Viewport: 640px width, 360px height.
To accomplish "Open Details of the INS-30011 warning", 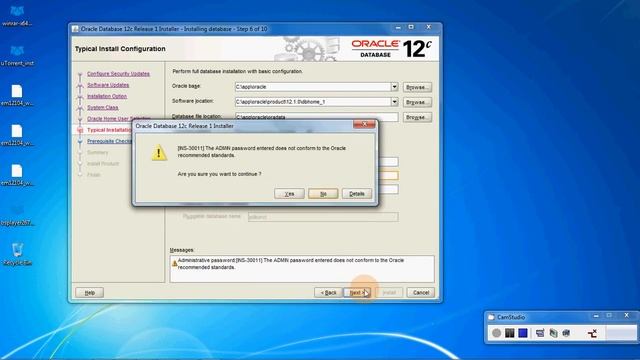I will pyautogui.click(x=357, y=193).
